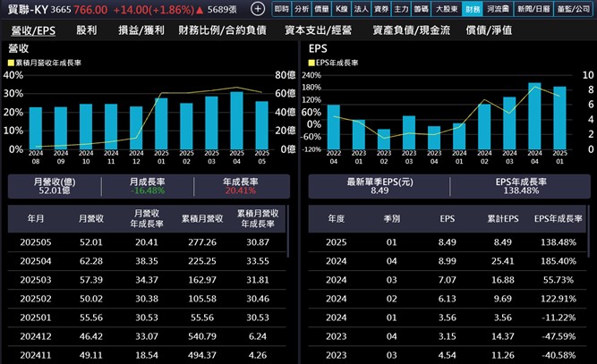Click the 年月 column header
This screenshot has width=597, height=364.
point(36,219)
